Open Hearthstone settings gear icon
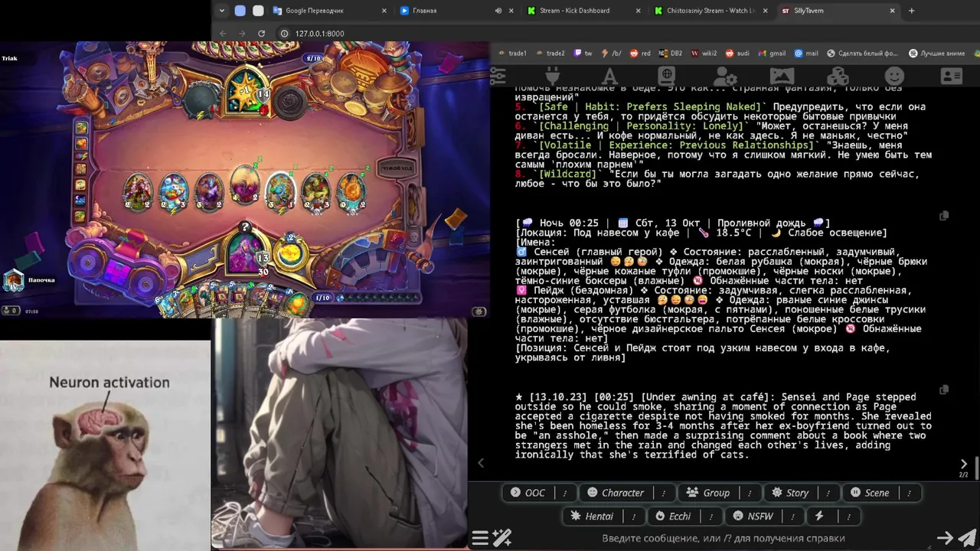Screen dimensions: 980x551 click(479, 311)
